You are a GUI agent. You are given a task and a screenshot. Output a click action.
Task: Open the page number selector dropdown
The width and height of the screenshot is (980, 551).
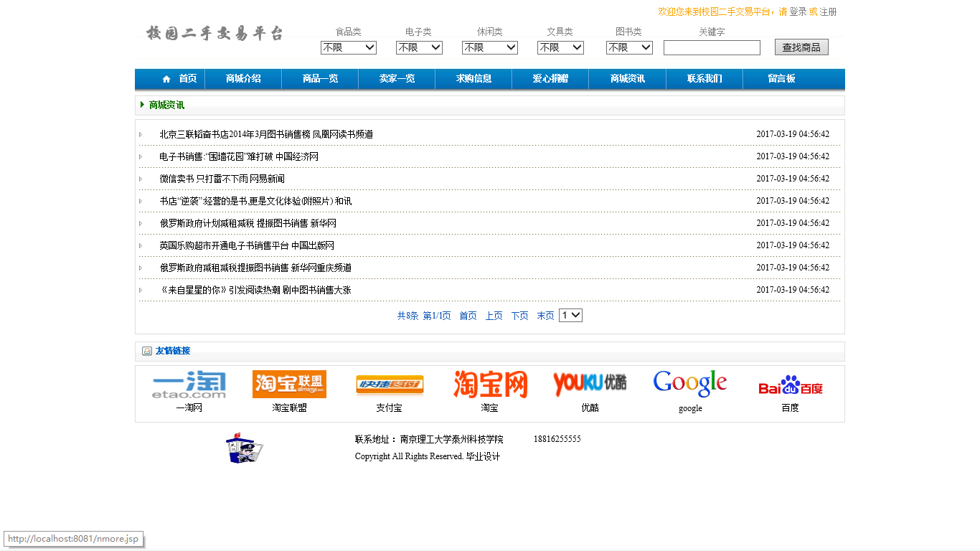(570, 315)
